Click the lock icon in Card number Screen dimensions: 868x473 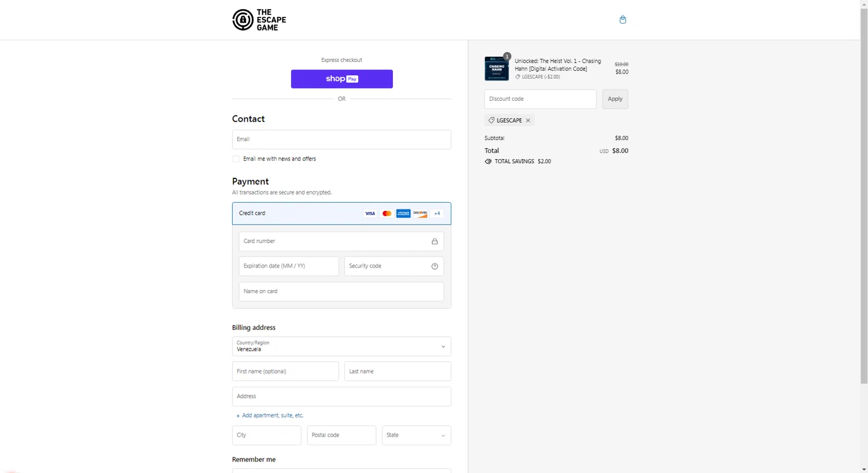[435, 241]
